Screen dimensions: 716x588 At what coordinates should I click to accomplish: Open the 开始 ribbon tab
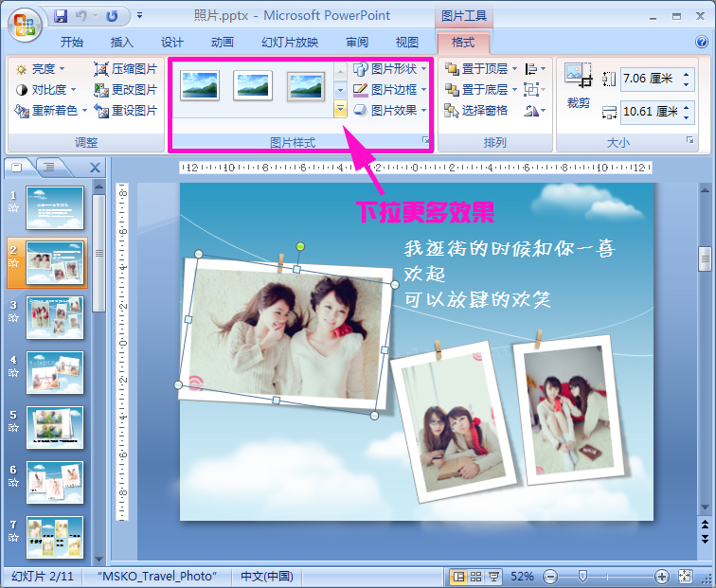pos(72,43)
